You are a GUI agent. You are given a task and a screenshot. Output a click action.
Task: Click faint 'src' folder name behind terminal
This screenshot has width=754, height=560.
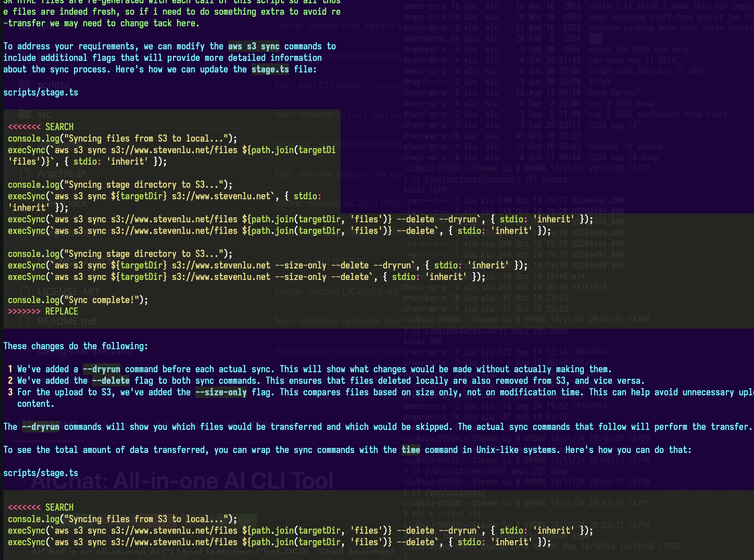(x=44, y=115)
